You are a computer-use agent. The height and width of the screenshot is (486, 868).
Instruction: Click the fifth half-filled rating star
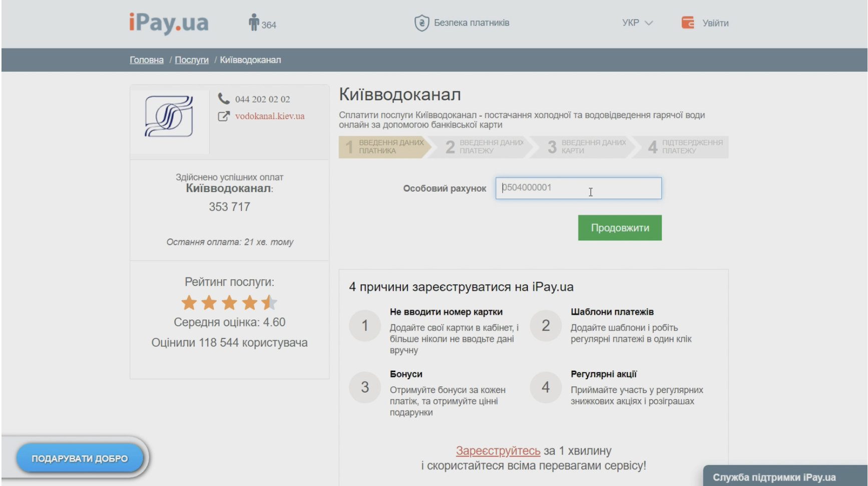[269, 303]
